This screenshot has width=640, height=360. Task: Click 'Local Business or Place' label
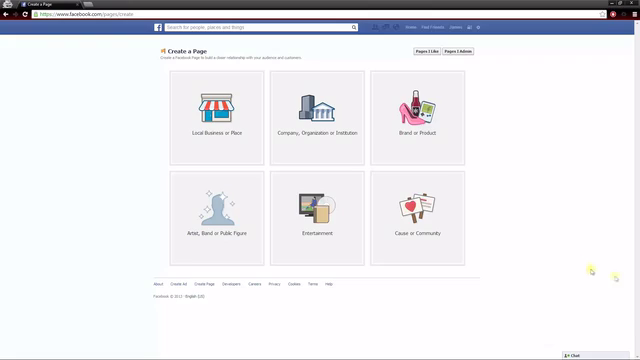(x=217, y=133)
